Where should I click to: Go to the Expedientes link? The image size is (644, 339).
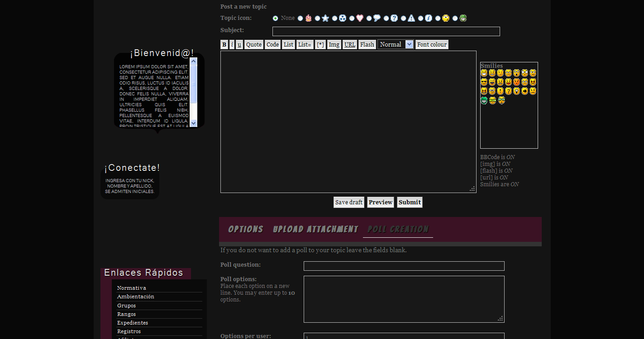133,323
